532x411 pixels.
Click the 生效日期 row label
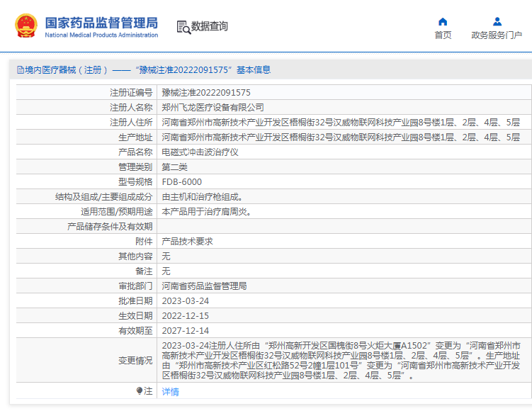tap(135, 316)
